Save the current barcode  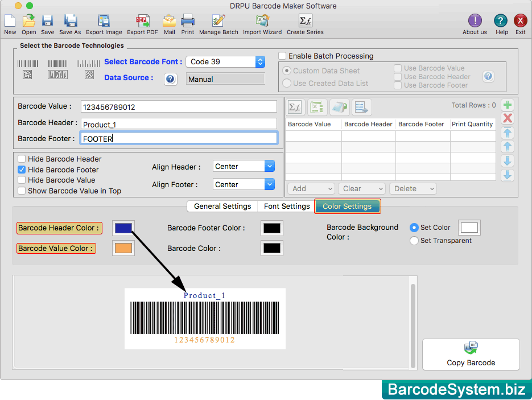[x=47, y=24]
